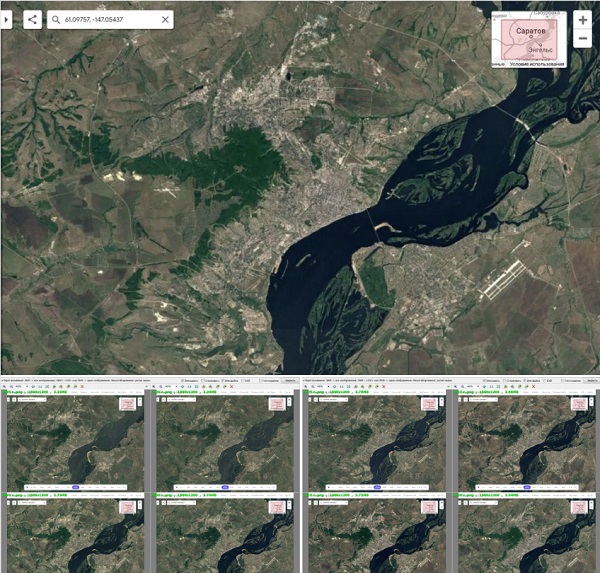Click zoom-in magnifier in left window's first toolbar
600x573 pixels.
[x=4, y=387]
